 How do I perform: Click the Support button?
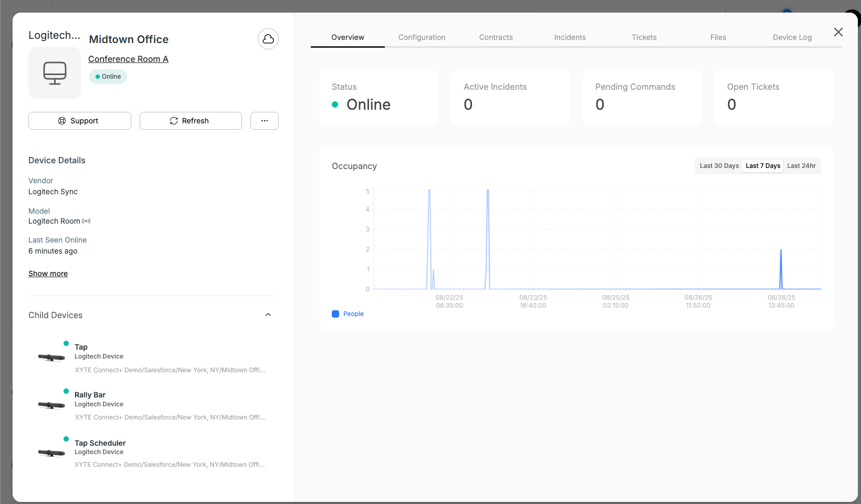point(79,121)
